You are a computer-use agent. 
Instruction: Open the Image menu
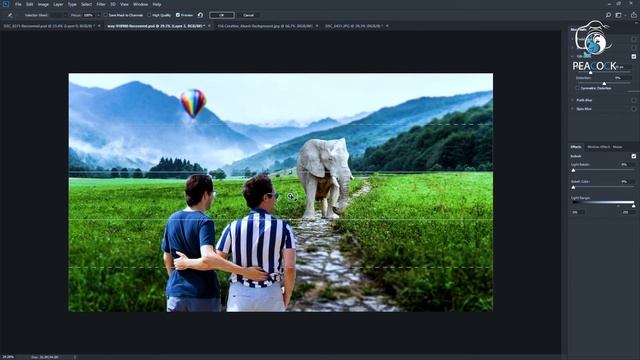tap(43, 4)
